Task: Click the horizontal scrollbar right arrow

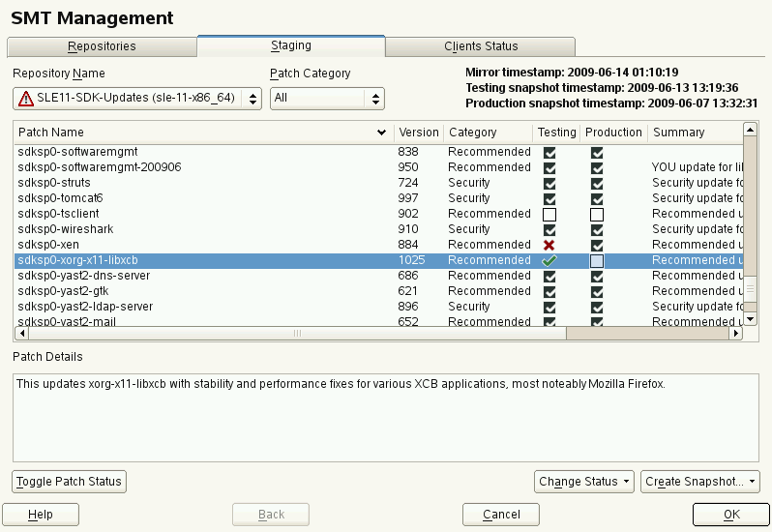Action: pyautogui.click(x=735, y=333)
